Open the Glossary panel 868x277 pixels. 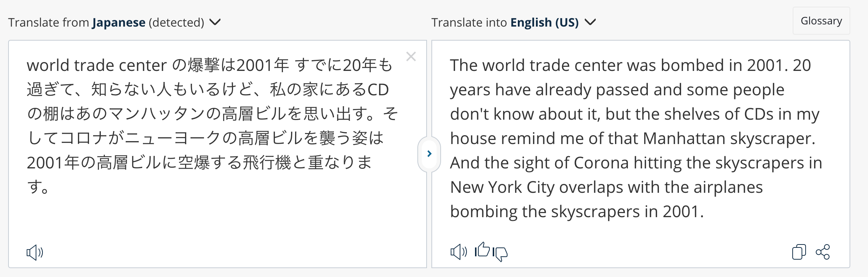pyautogui.click(x=821, y=21)
